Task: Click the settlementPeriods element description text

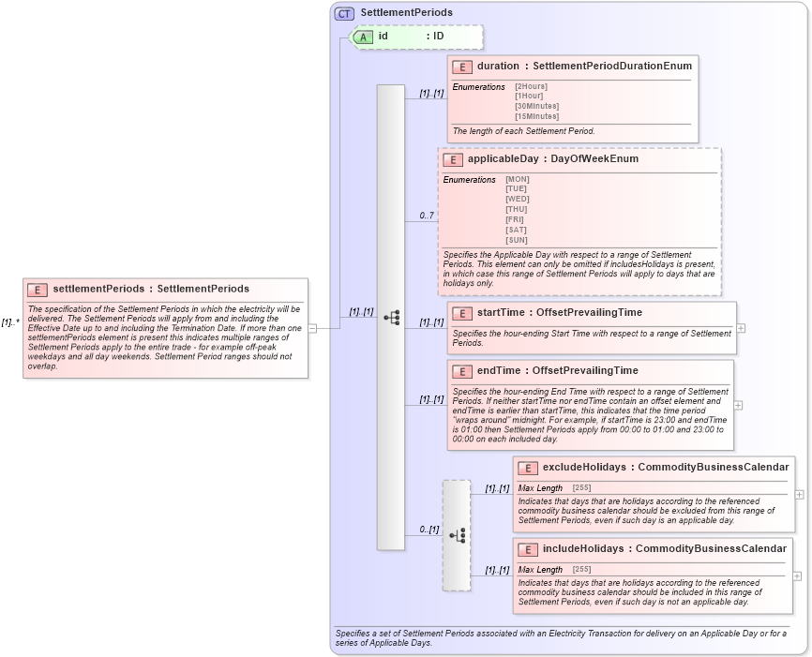Action: click(x=164, y=337)
